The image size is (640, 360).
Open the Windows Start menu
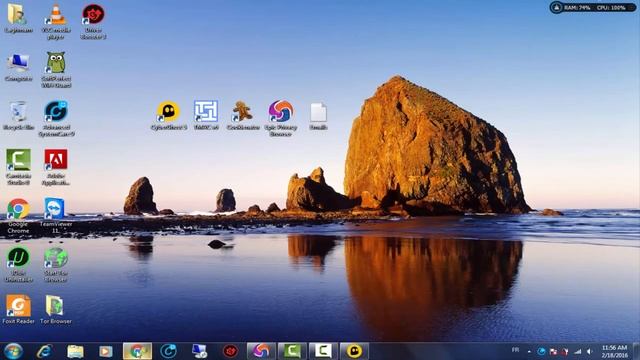[13, 351]
